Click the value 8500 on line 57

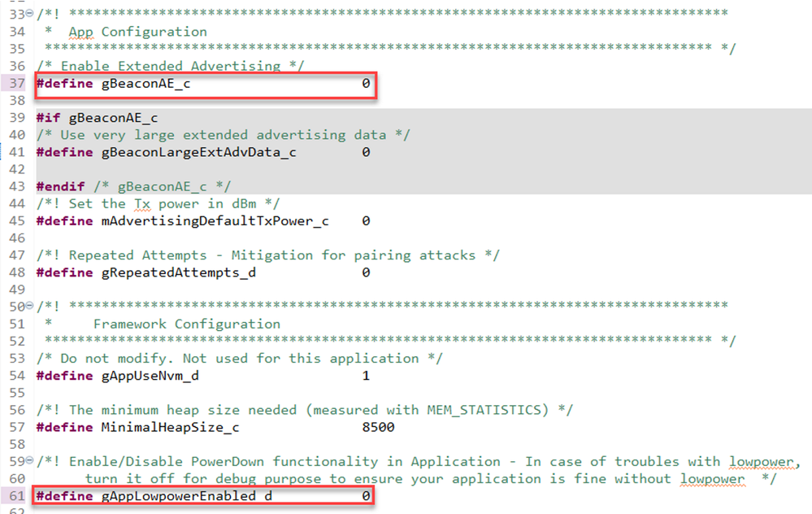tap(378, 428)
